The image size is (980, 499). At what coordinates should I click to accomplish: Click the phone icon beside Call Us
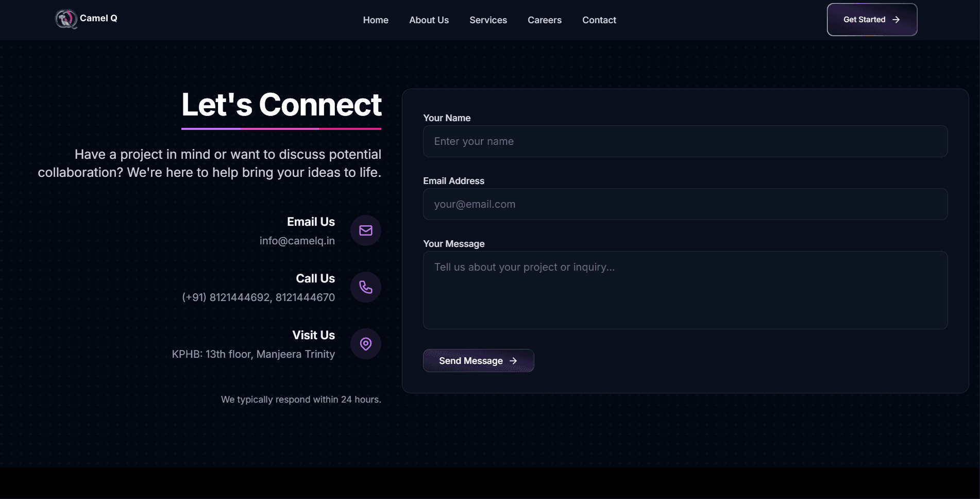[366, 287]
